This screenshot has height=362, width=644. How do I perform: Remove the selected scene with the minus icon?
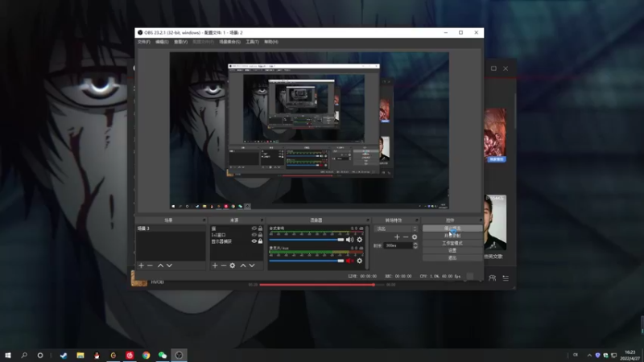click(150, 265)
